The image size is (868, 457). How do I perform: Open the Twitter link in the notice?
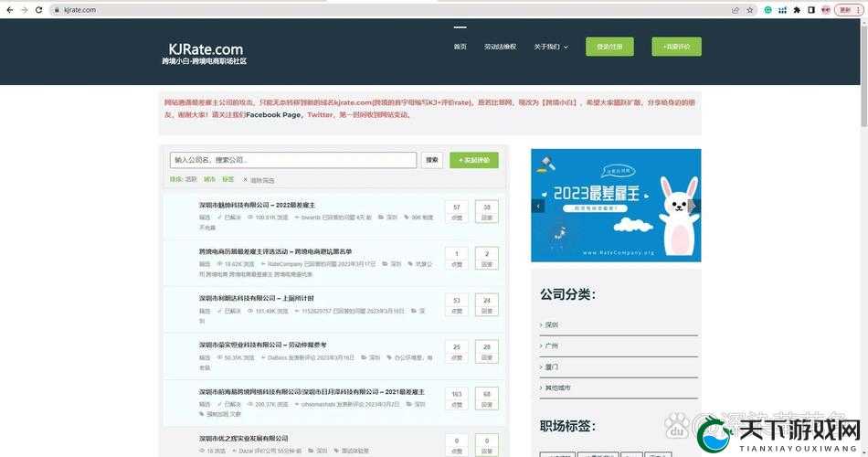320,114
